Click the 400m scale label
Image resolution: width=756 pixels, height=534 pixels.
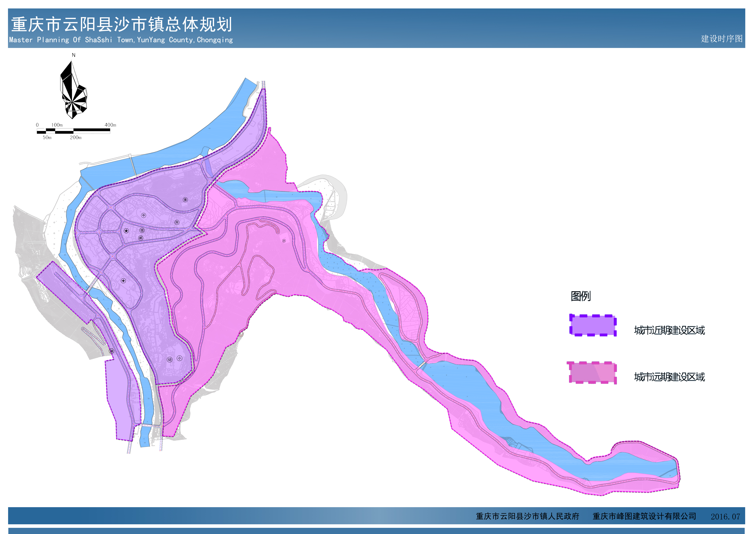click(110, 125)
